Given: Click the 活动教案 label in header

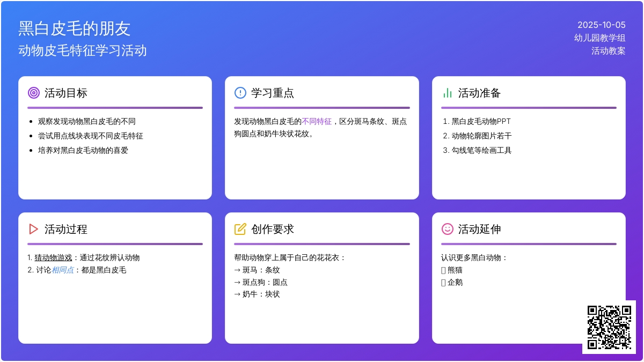Looking at the screenshot, I should tap(608, 51).
